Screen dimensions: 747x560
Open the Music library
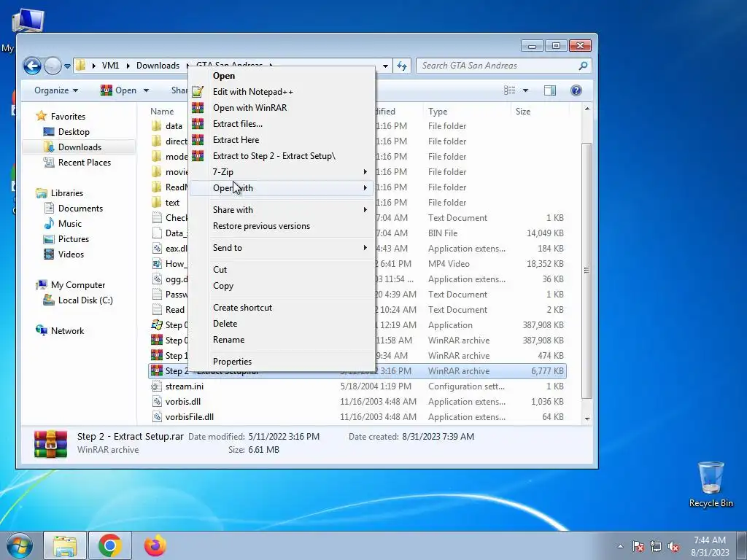[63, 224]
